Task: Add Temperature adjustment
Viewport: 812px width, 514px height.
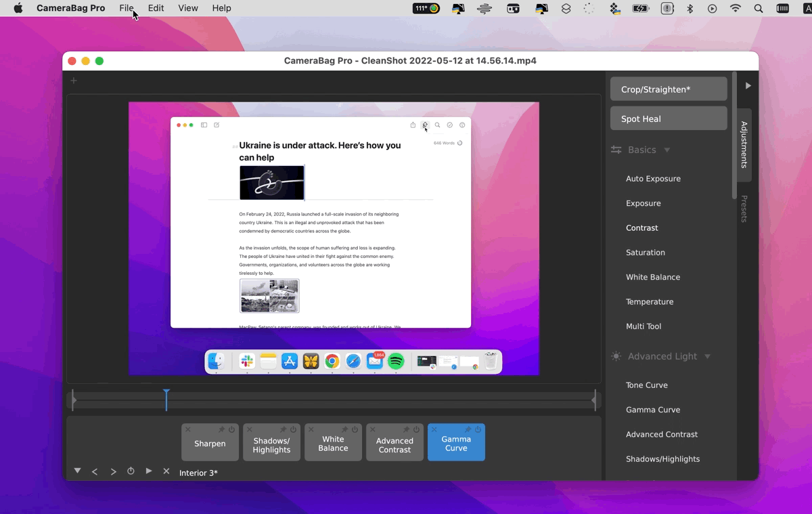Action: 650,301
